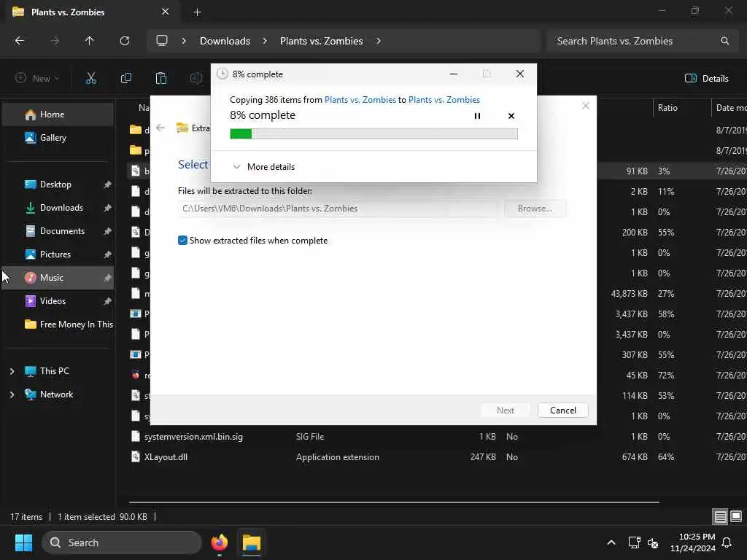The image size is (747, 560).
Task: Open Firefox from the taskbar
Action: coord(219,542)
